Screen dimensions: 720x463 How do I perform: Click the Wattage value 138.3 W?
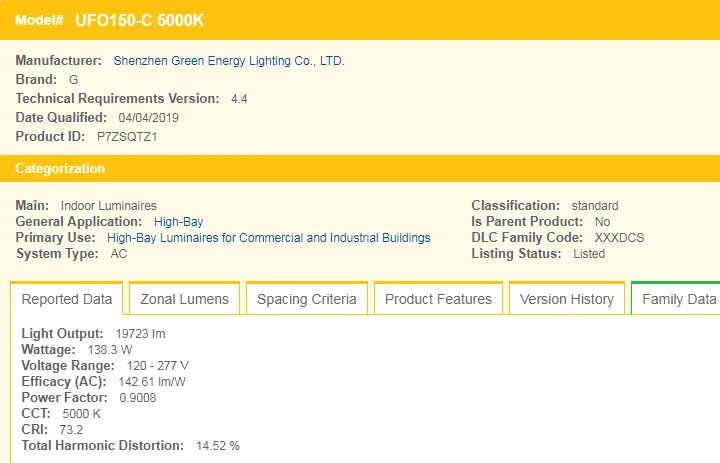point(110,350)
